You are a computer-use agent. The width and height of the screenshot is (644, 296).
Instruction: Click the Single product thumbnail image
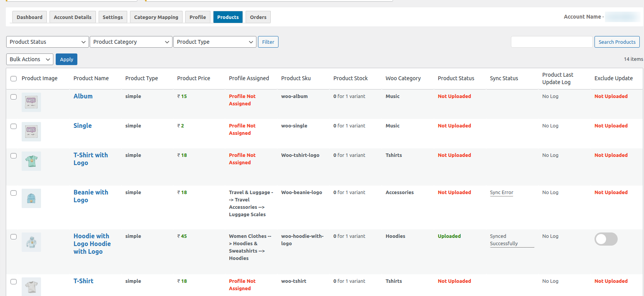click(31, 132)
